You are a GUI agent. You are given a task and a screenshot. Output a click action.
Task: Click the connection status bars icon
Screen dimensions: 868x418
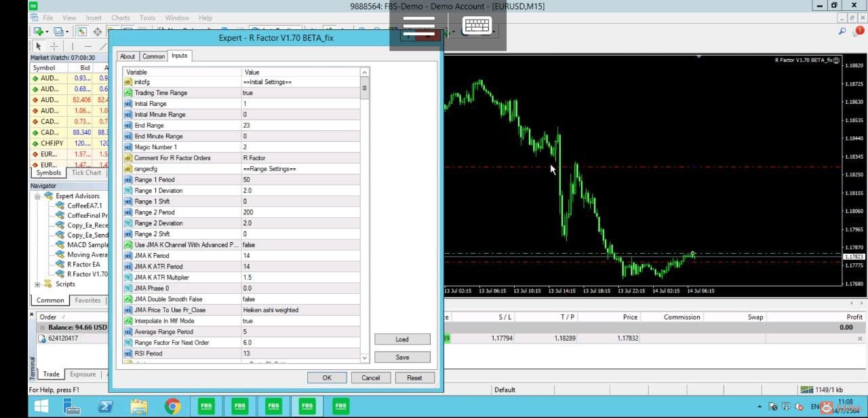point(806,389)
